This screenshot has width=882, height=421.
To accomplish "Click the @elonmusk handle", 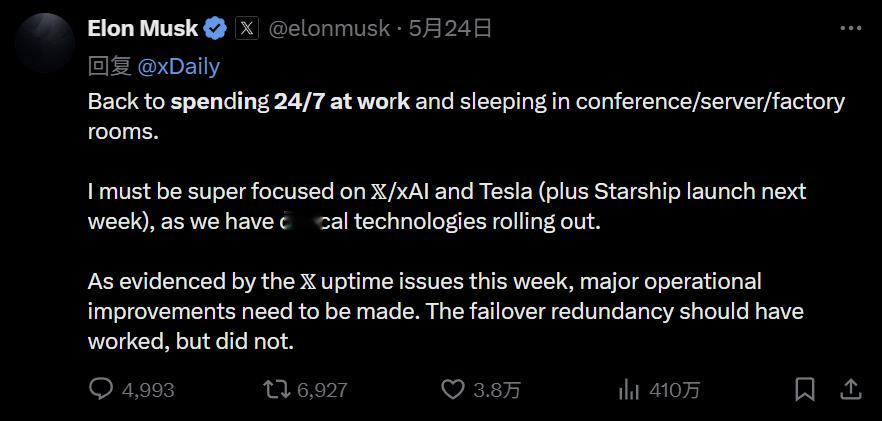I will pos(328,29).
